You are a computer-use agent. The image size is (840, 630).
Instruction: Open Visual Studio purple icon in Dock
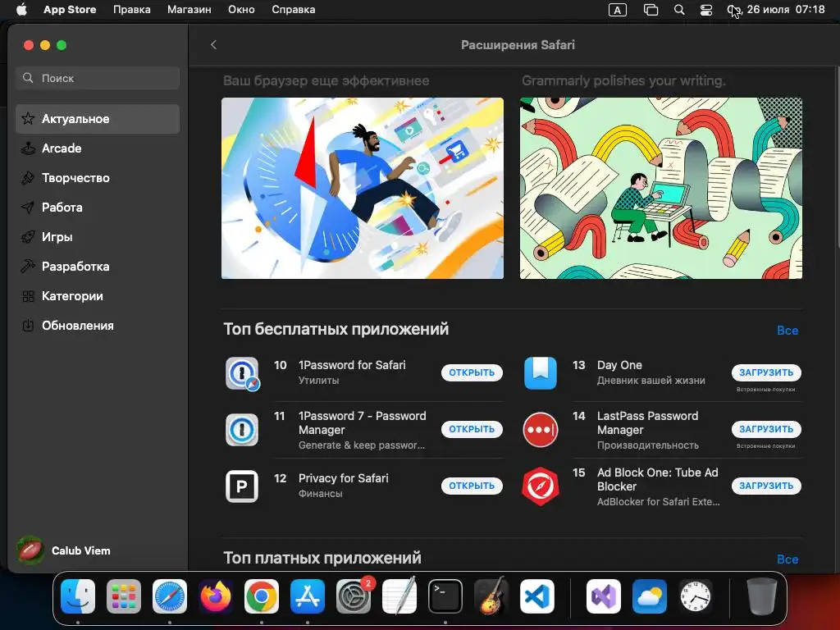click(x=603, y=596)
